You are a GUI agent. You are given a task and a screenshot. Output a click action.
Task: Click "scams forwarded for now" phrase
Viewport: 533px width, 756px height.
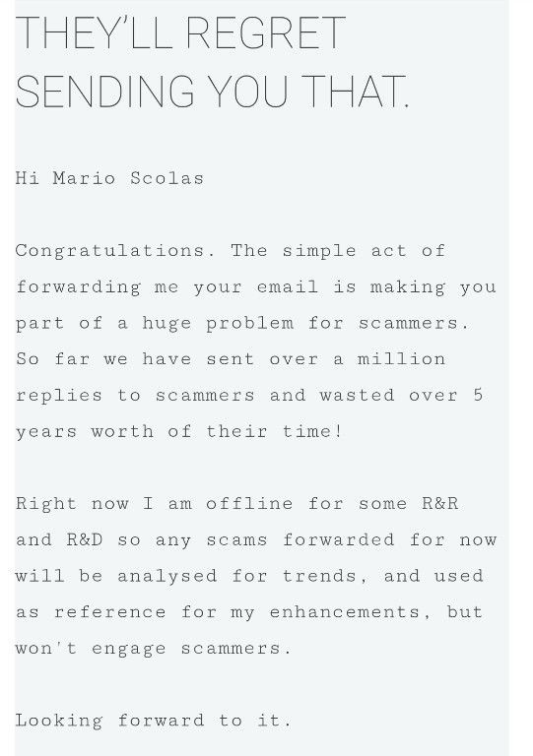352,540
